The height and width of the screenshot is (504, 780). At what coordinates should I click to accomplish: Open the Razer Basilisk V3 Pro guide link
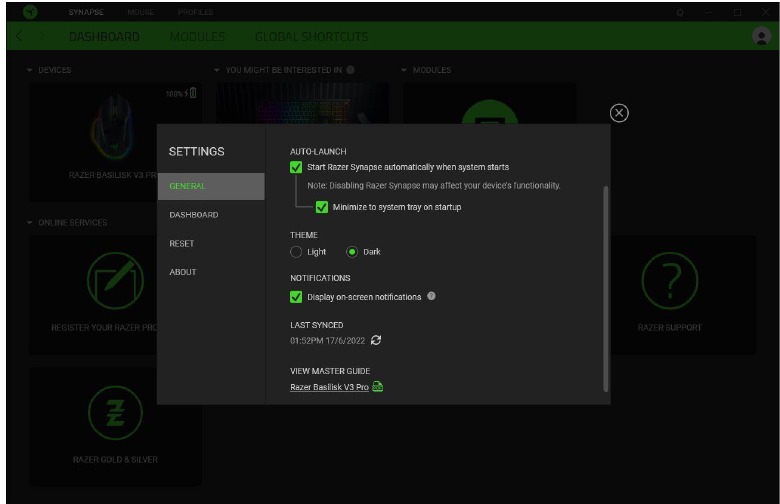(x=329, y=387)
